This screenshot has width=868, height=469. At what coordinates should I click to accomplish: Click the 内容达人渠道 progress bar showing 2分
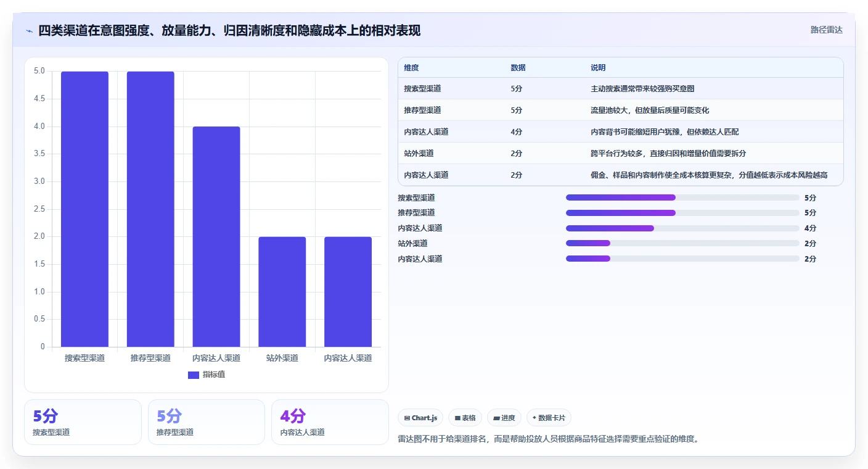pos(682,259)
